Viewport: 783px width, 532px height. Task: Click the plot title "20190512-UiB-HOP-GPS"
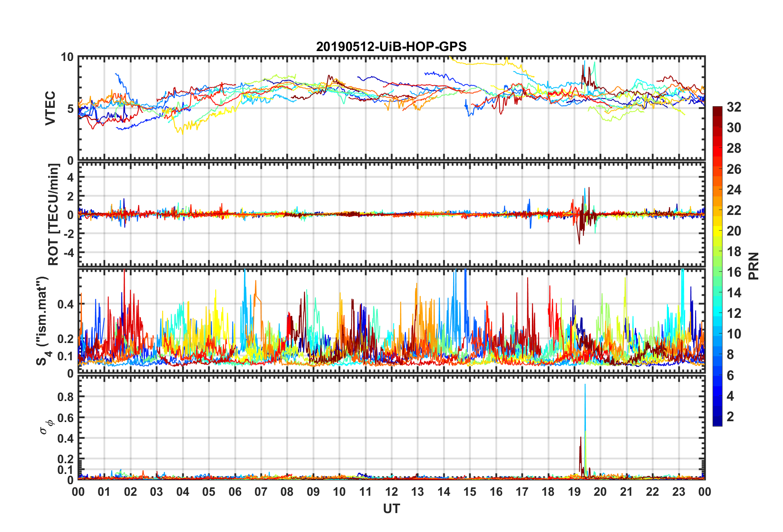[x=391, y=47]
